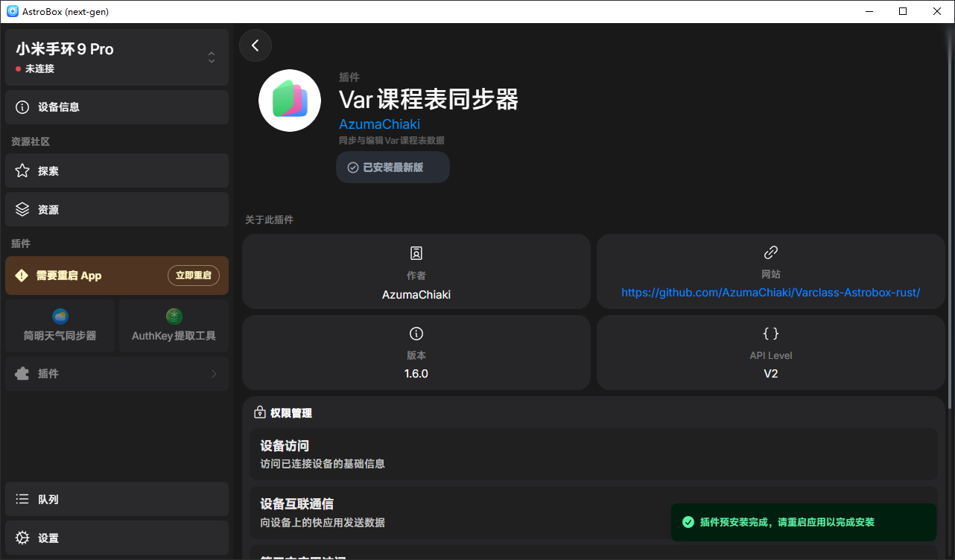
Task: Open the 设备信息 page
Action: coord(117,107)
